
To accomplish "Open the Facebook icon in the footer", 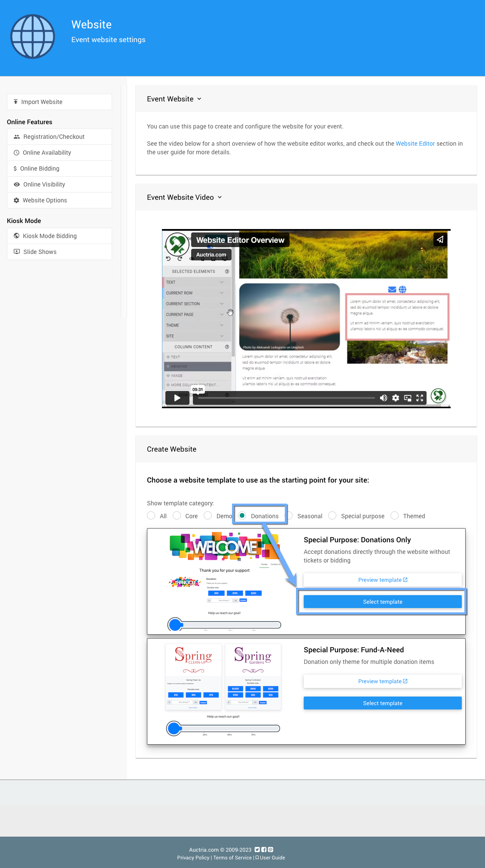I will point(264,850).
